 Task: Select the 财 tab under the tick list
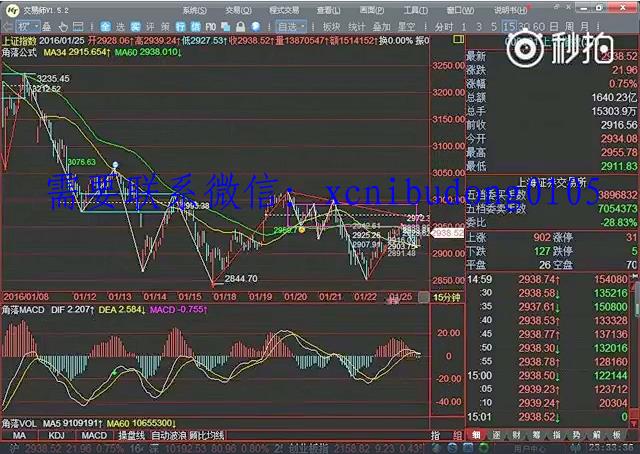tap(516, 435)
